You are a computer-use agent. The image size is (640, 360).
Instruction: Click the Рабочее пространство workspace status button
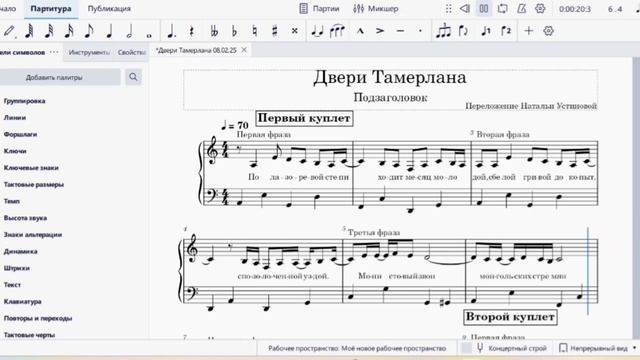[357, 348]
